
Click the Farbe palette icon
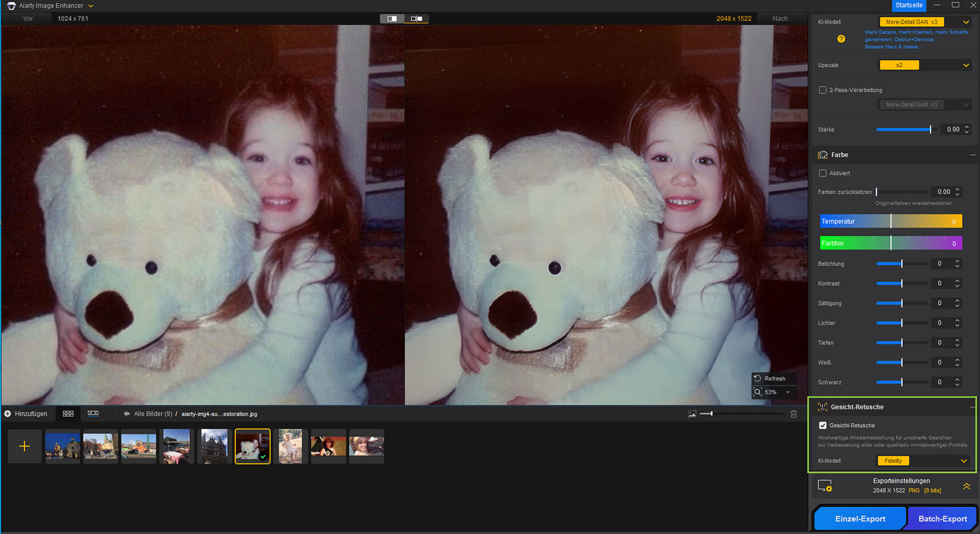click(x=823, y=155)
